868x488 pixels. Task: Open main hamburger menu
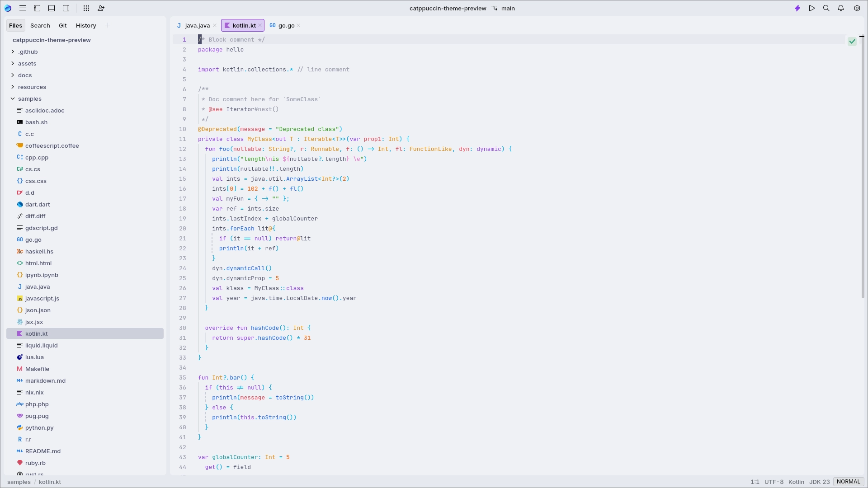pyautogui.click(x=23, y=8)
